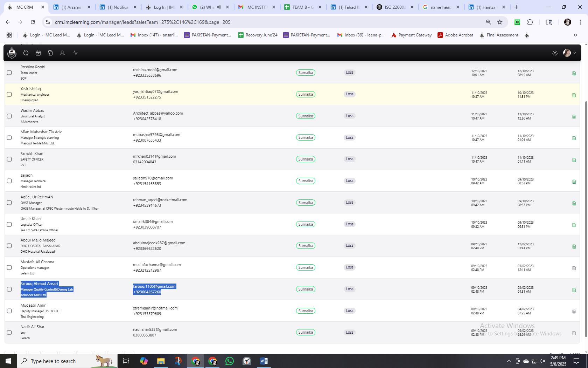This screenshot has height=368, width=588.
Task: Open the calendar icon in CRM toolbar
Action: tap(38, 53)
